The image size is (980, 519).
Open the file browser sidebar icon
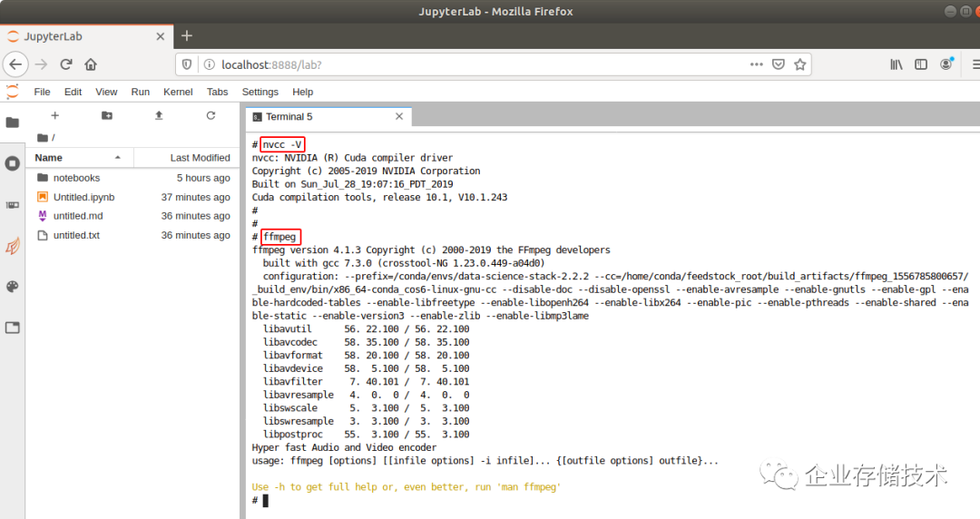pyautogui.click(x=13, y=122)
